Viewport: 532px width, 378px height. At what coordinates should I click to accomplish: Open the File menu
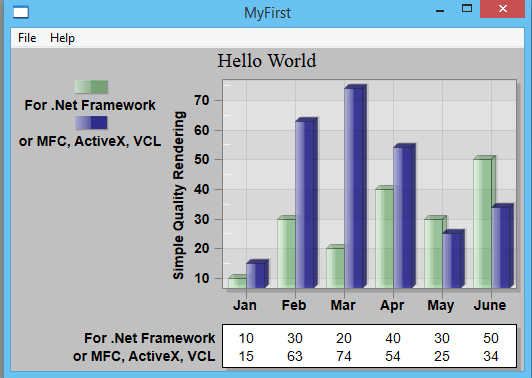tap(27, 38)
